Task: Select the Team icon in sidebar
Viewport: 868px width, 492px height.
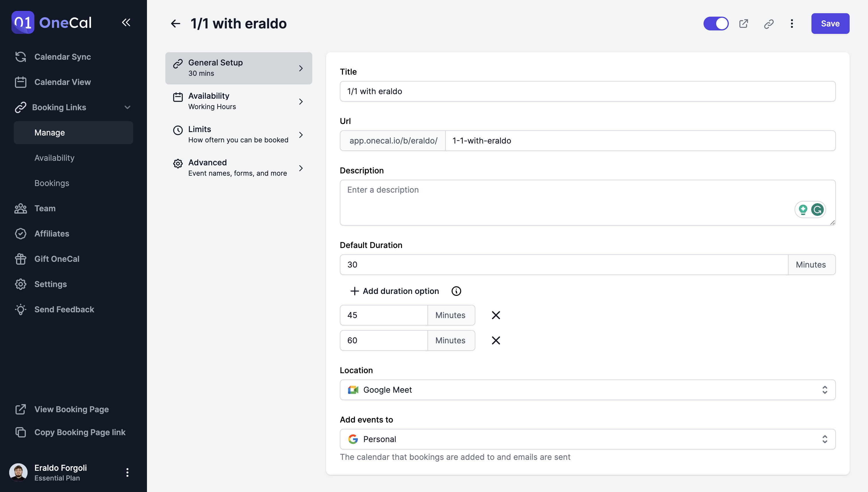Action: click(21, 208)
